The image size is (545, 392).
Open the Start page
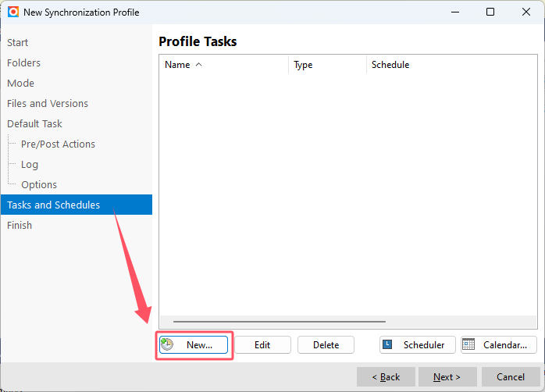[x=18, y=42]
